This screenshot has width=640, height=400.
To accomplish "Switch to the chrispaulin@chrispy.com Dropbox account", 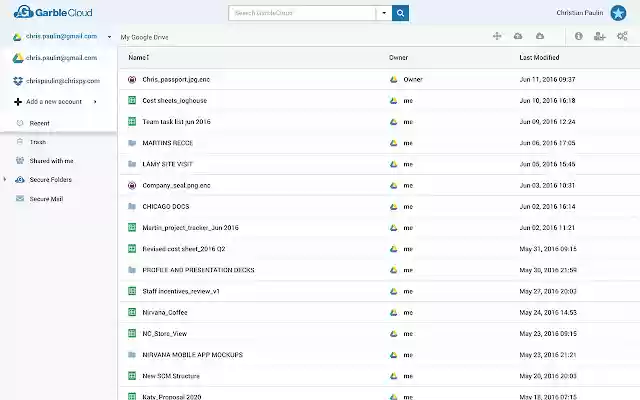I will point(63,80).
